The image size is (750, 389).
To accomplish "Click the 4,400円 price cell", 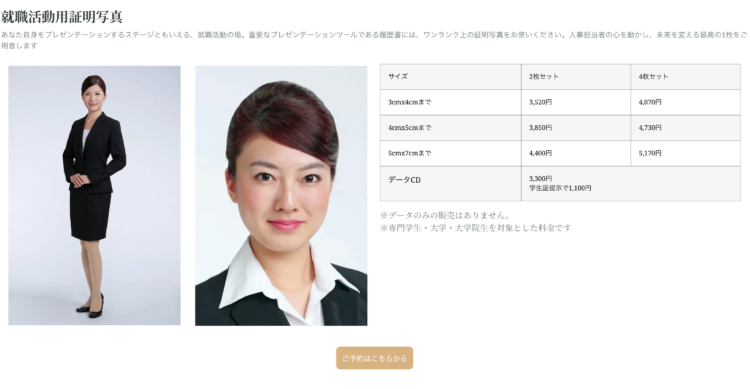I will (x=576, y=153).
